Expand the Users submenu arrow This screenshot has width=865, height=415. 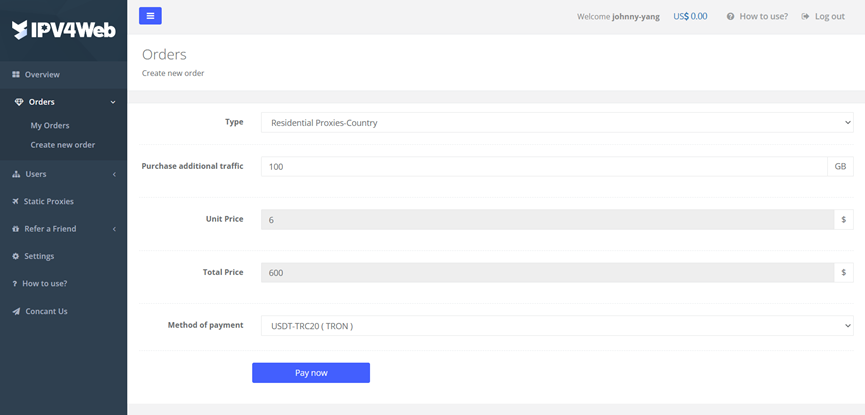click(x=114, y=174)
